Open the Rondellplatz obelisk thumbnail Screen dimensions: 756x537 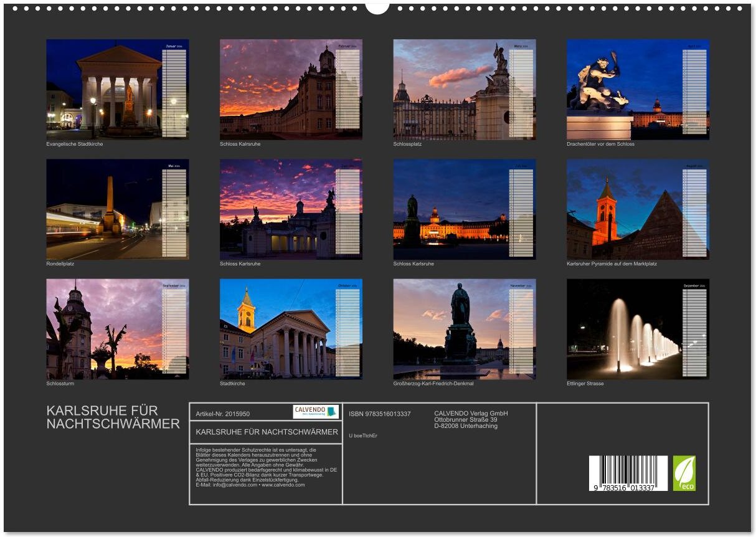click(118, 209)
